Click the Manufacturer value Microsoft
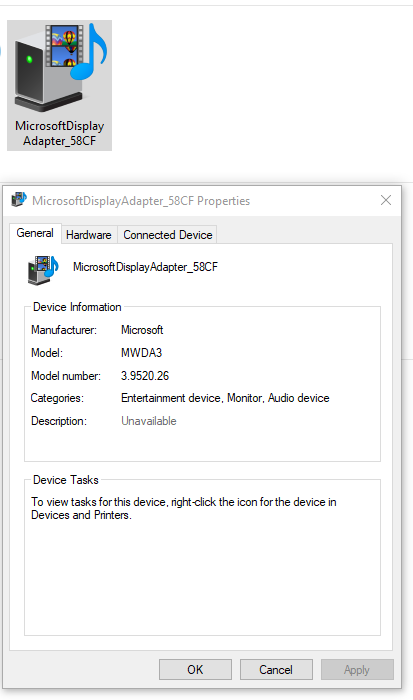Viewport: 413px width, 700px height. click(142, 330)
